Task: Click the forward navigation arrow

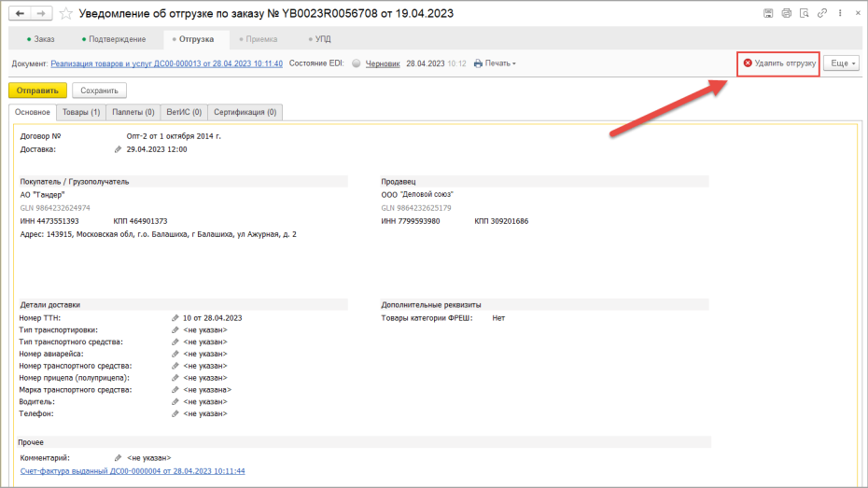Action: 41,13
